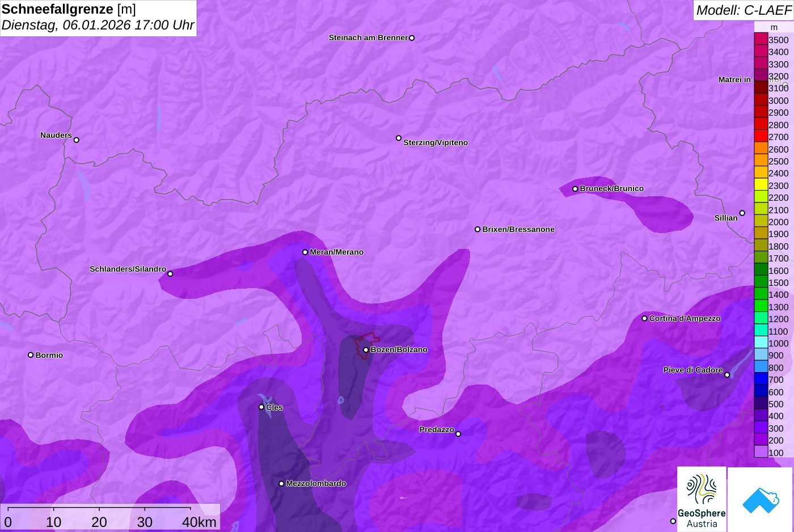Click the 400 legend value
The width and height of the screenshot is (794, 532).
(x=776, y=416)
